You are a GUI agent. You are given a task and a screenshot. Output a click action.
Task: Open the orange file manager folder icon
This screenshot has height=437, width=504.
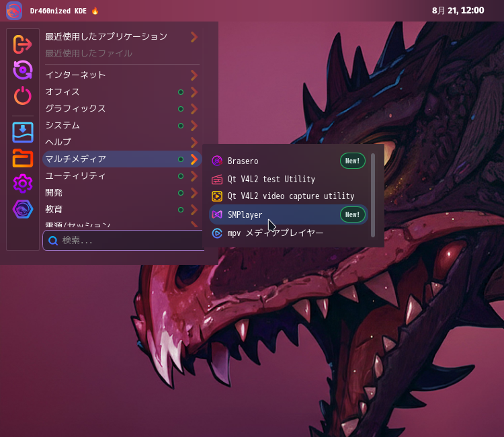(22, 158)
